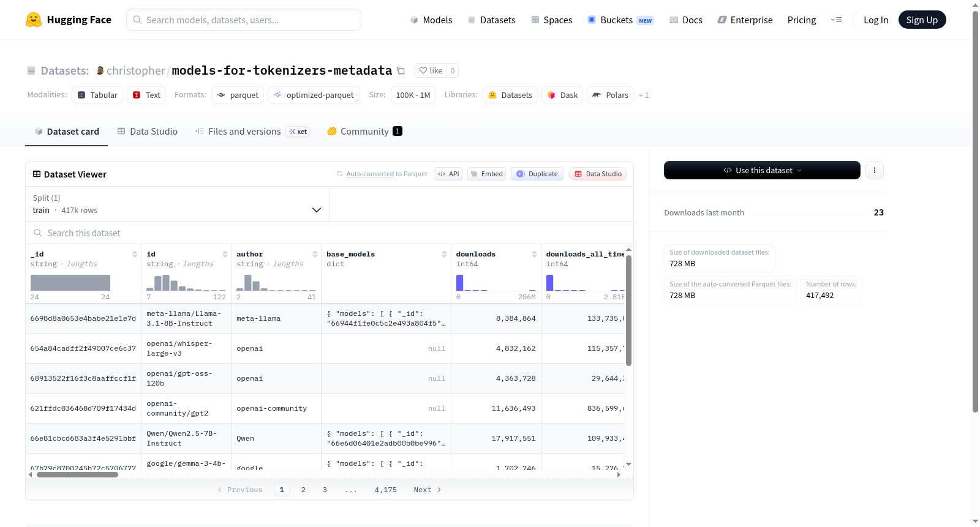
Task: Click the Next page button
Action: click(427, 490)
